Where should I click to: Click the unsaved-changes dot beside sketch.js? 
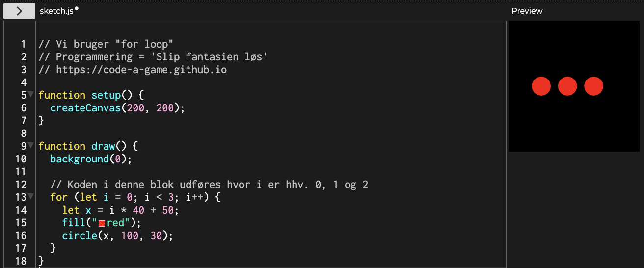point(77,9)
